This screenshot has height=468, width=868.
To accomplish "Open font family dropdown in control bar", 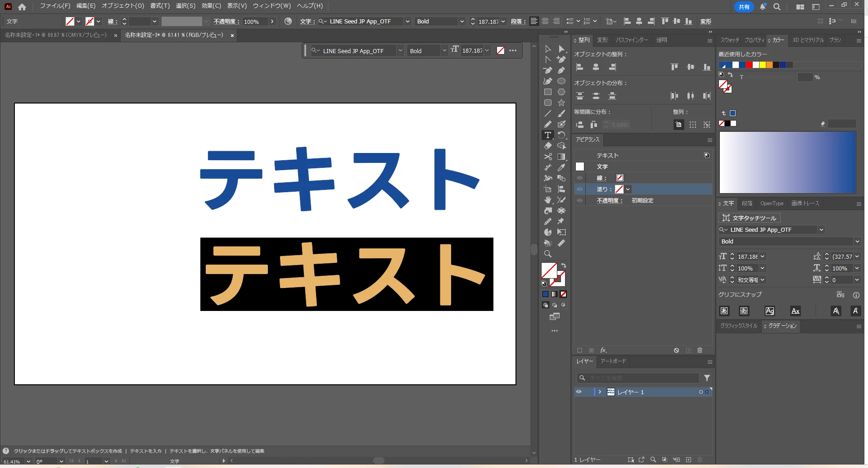I will point(407,21).
